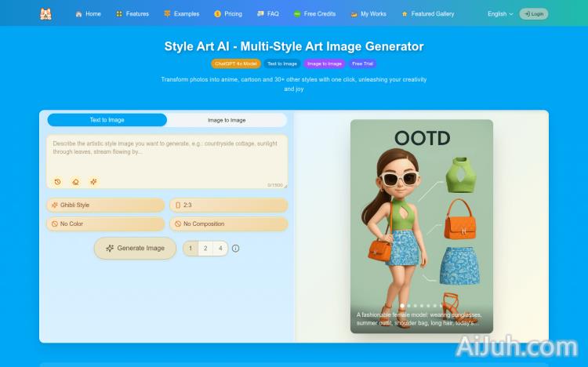The height and width of the screenshot is (367, 588).
Task: Select 4 images to generate
Action: (x=220, y=249)
